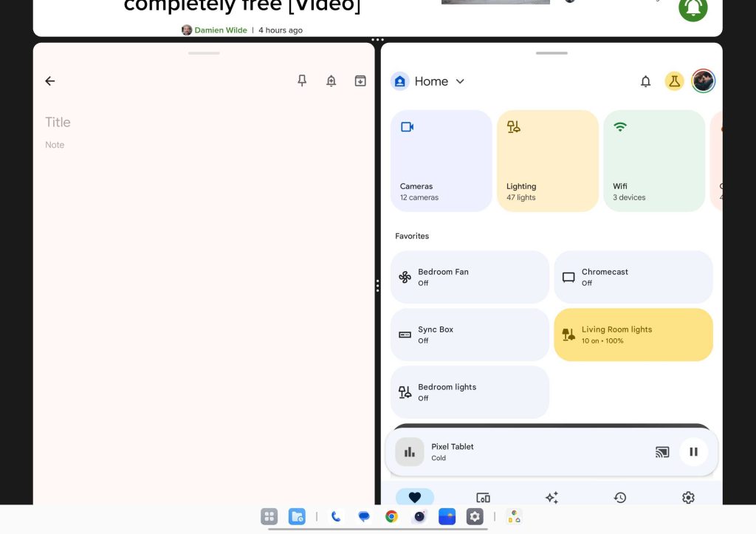Click the back arrow in Keep note
This screenshot has width=756, height=534.
(50, 81)
